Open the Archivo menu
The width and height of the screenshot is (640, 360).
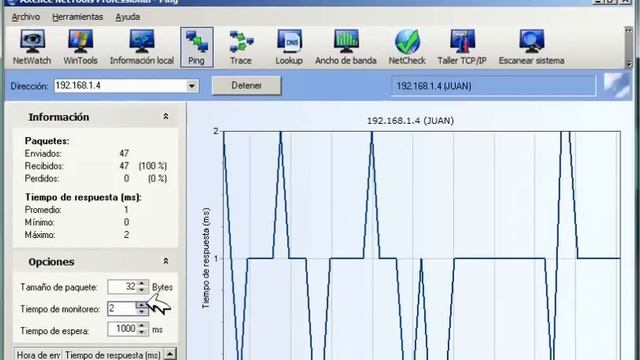26,17
